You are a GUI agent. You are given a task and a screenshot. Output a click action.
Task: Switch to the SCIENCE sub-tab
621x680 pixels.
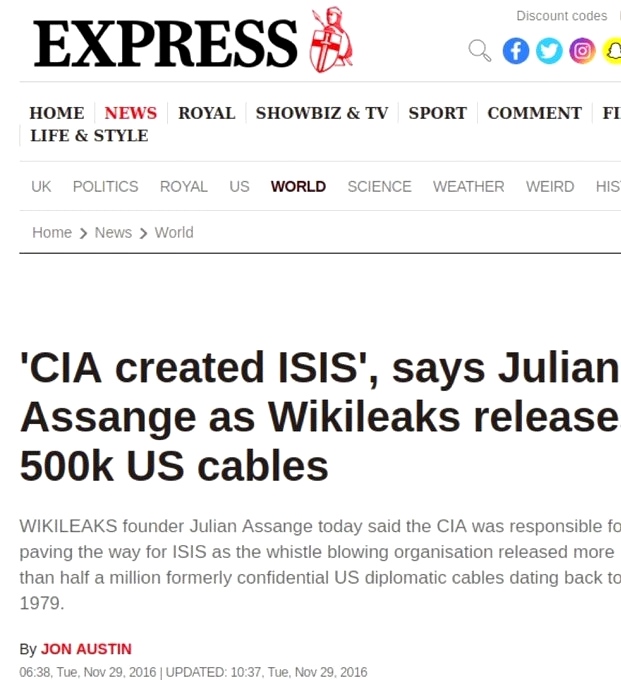[379, 187]
